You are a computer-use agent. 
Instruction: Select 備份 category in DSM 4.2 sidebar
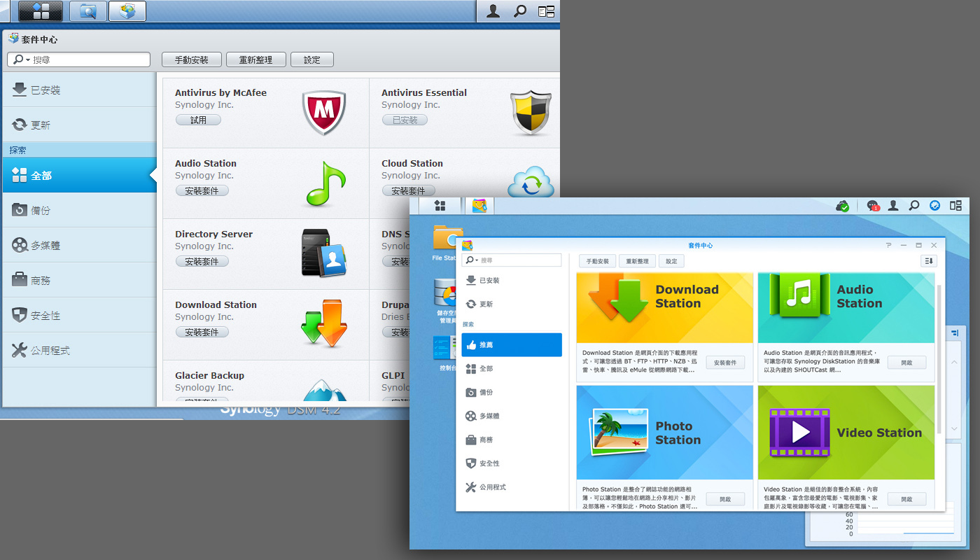click(x=79, y=210)
